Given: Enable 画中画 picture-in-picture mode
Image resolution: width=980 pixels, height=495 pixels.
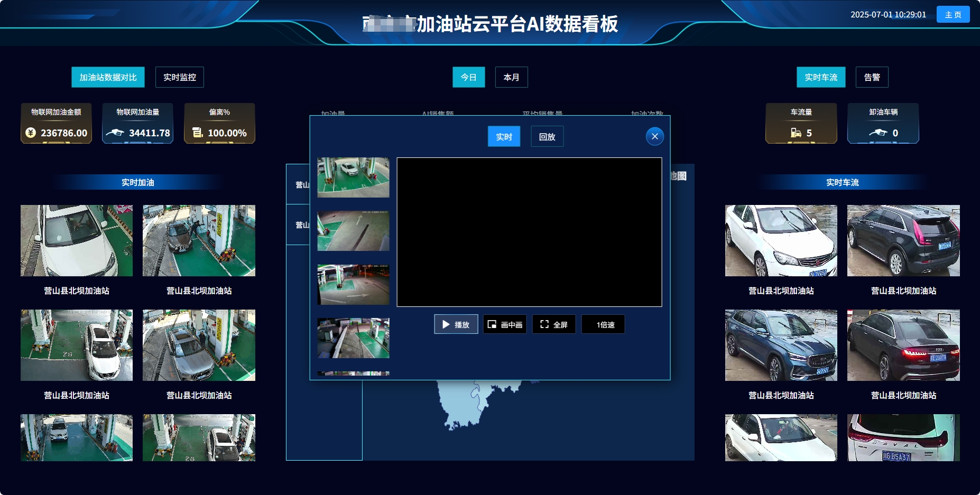Looking at the screenshot, I should point(505,324).
